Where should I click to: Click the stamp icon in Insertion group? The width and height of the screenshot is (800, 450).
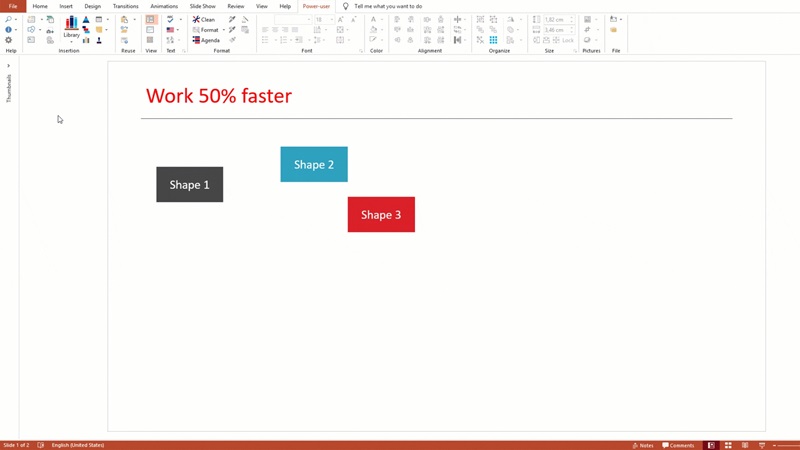(x=99, y=40)
